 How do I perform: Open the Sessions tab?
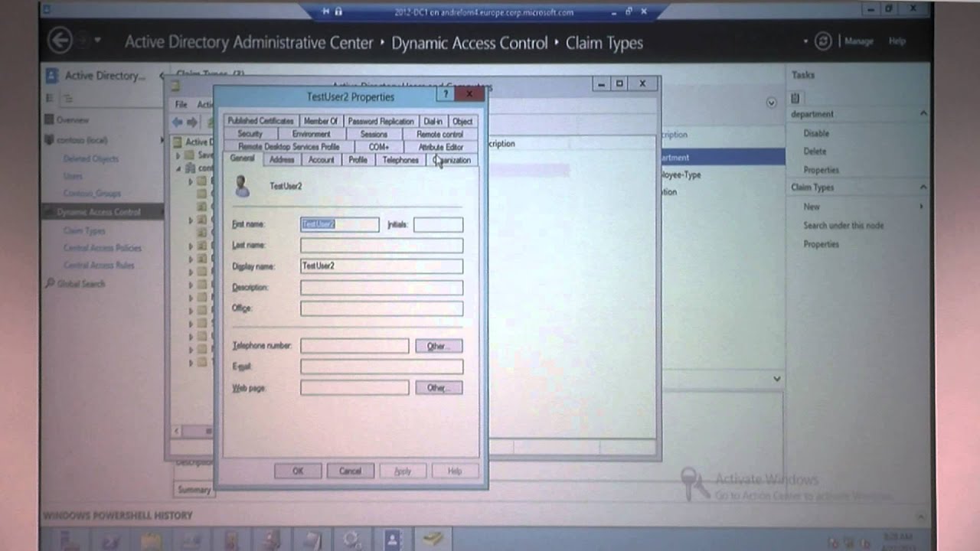coord(374,134)
